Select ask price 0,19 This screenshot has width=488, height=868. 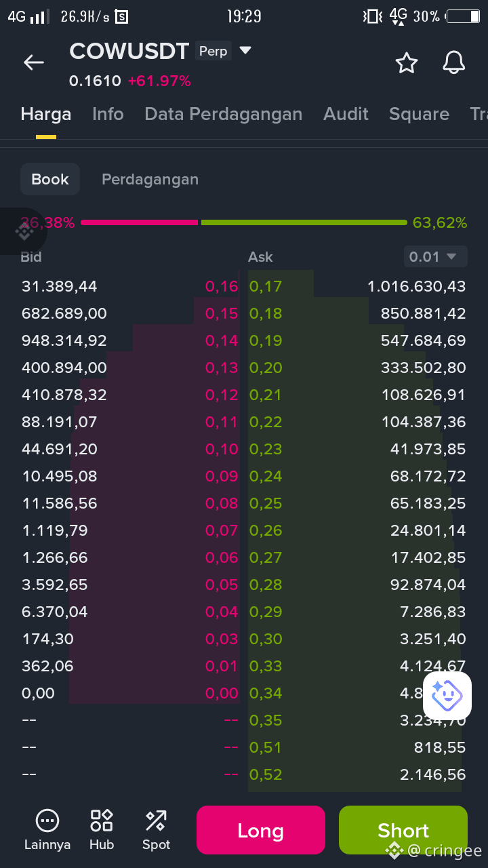tap(266, 340)
